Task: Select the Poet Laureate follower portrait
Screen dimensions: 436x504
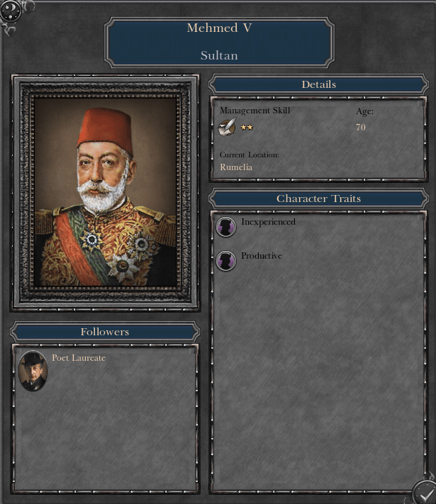Action: (33, 371)
